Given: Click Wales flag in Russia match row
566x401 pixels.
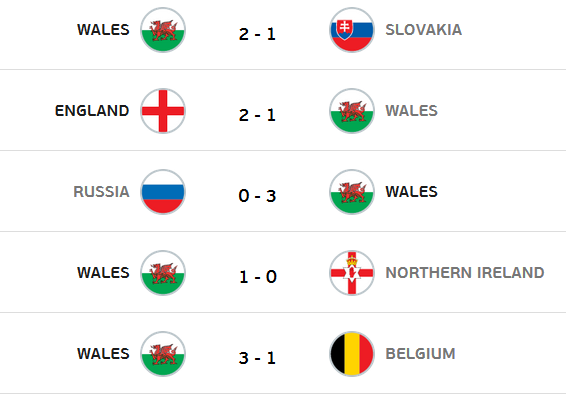Looking at the screenshot, I should pos(352,192).
